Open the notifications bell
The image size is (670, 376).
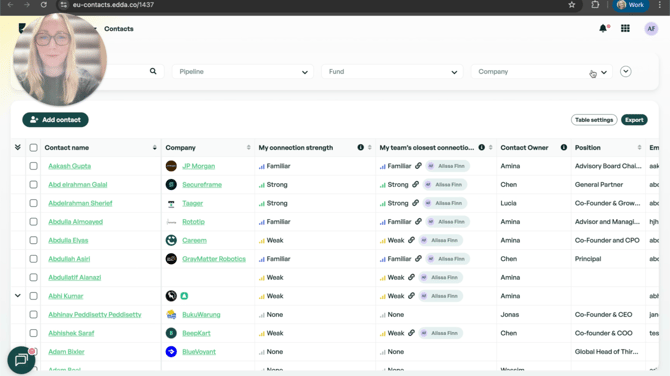[603, 29]
